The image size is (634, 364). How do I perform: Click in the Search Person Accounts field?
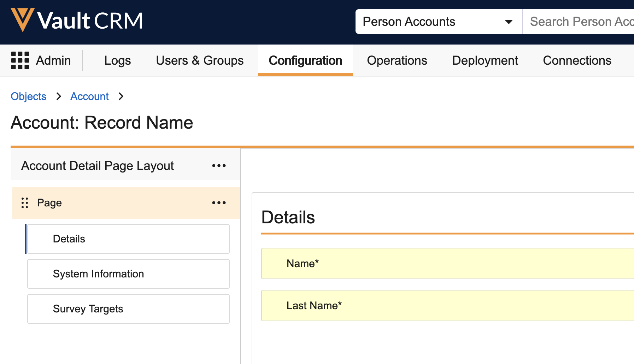point(580,22)
